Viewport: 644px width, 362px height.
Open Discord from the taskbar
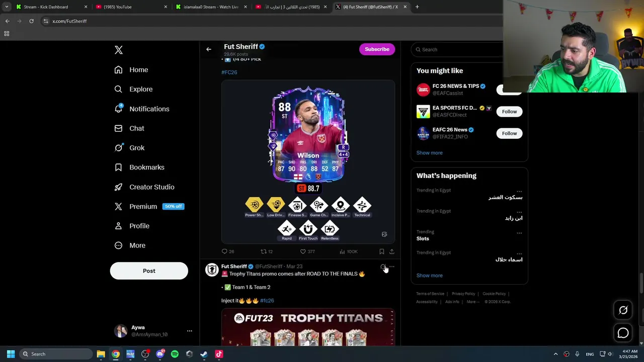(160, 354)
